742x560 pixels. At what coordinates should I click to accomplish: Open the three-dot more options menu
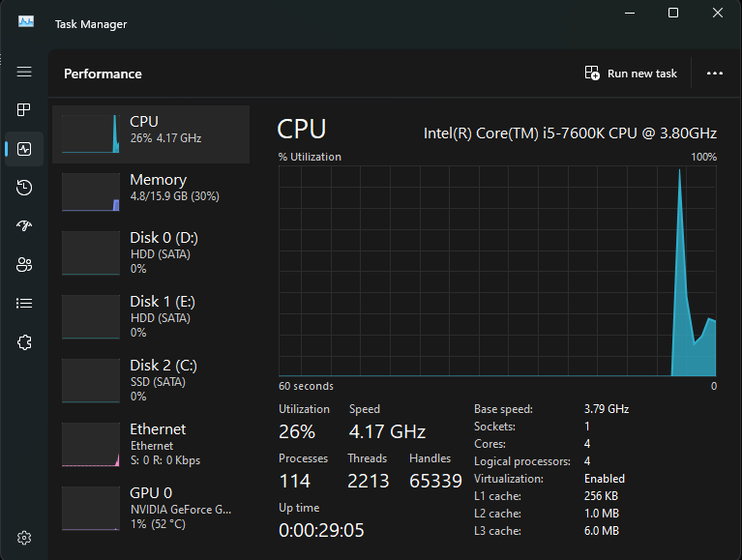pyautogui.click(x=715, y=74)
